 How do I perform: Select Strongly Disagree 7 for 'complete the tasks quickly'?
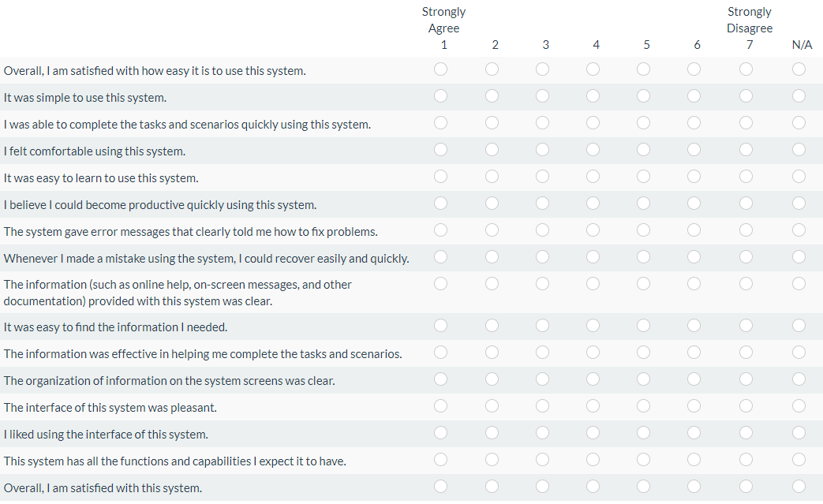(746, 123)
